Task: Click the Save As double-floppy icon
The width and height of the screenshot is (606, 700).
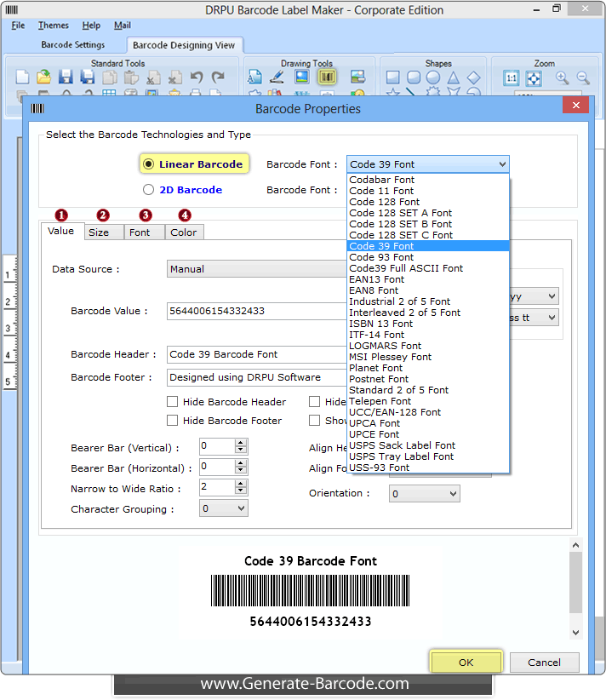Action: tap(88, 77)
